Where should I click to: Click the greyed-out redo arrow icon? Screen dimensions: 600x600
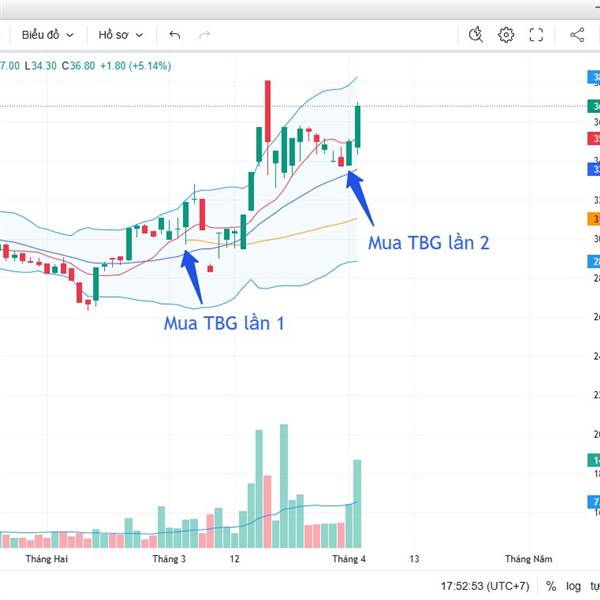[205, 35]
